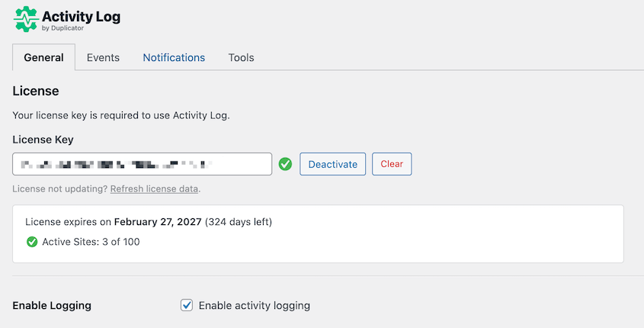
Task: Click the License section heading
Action: pos(36,91)
